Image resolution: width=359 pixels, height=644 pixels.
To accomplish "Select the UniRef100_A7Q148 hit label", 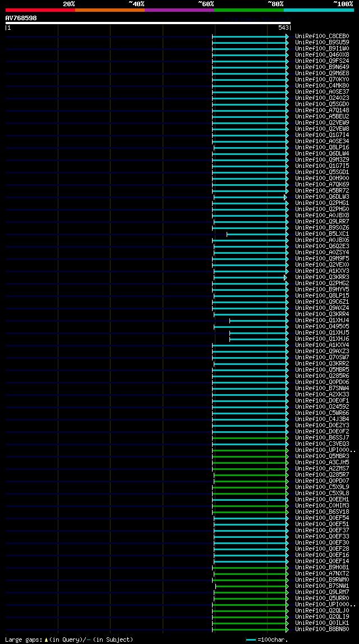I will 322,110.
